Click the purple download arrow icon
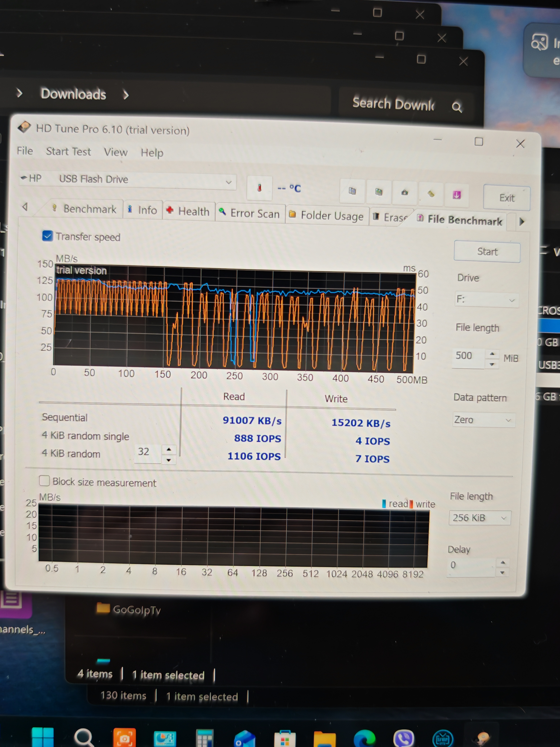Image resolution: width=560 pixels, height=747 pixels. point(456,195)
